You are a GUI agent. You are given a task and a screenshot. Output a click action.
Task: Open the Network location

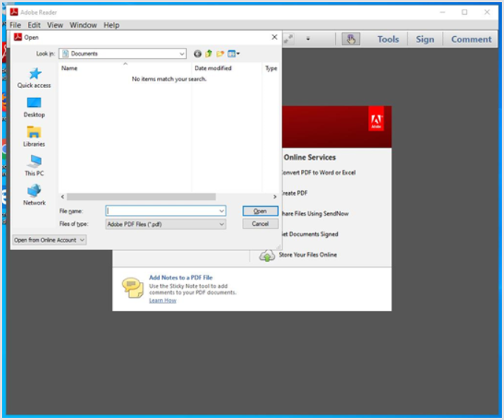pos(34,191)
